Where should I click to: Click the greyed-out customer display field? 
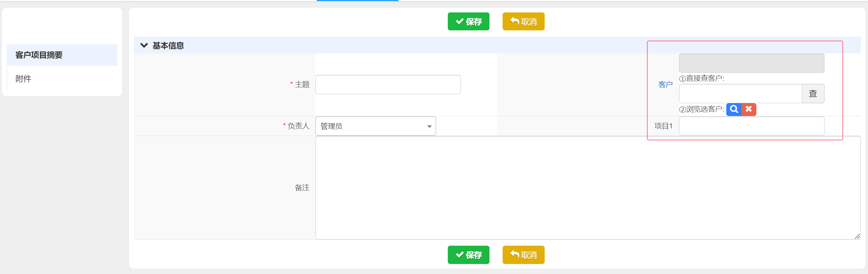(751, 63)
